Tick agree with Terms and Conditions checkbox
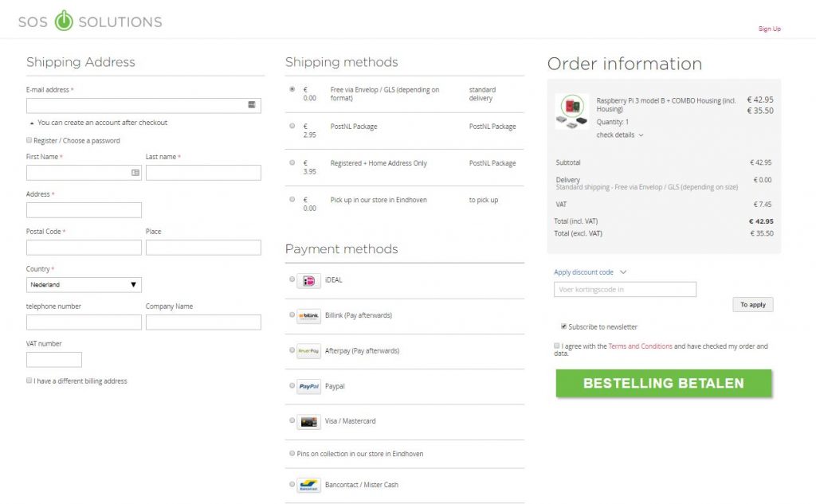816x504 pixels. pyautogui.click(x=557, y=346)
